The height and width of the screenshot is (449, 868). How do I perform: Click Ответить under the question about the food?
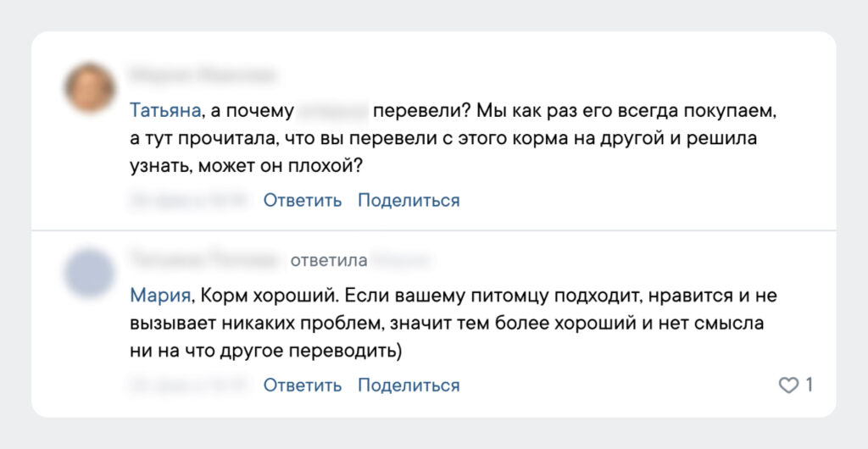(303, 201)
